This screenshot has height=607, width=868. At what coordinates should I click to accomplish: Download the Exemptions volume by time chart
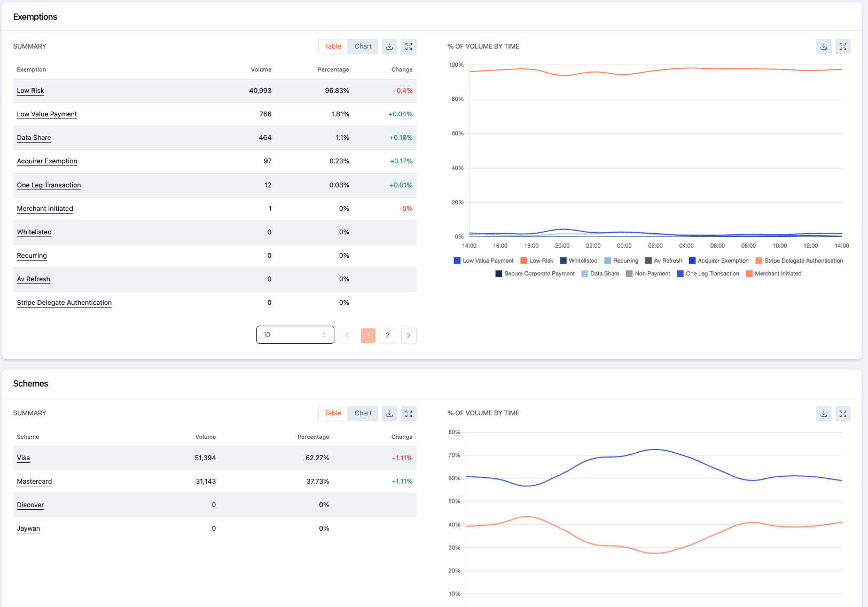(824, 46)
